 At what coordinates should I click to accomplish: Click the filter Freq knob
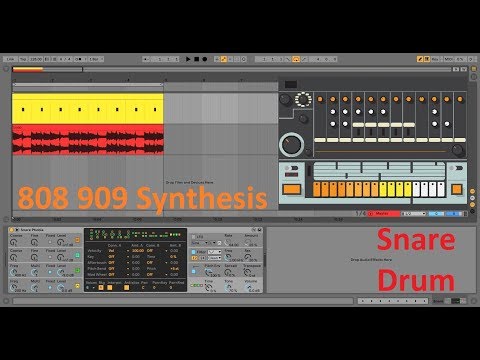click(228, 257)
